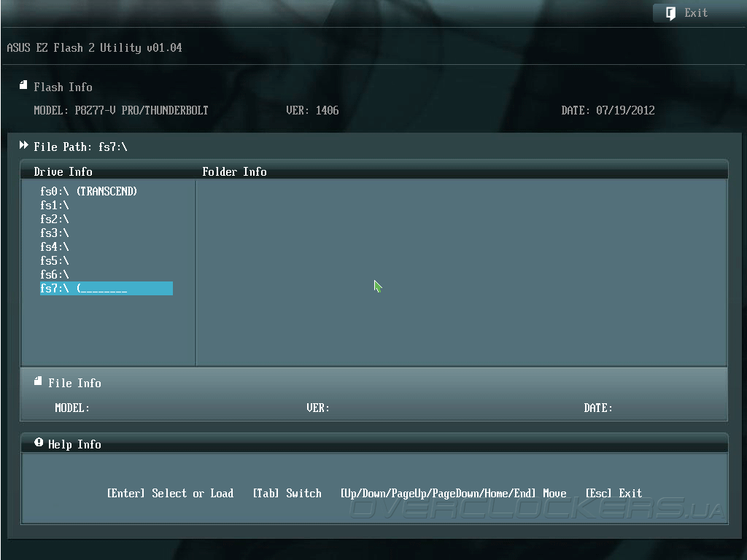747x560 pixels.
Task: Click ASUS EZ Flash 2 Utility title
Action: coord(94,47)
